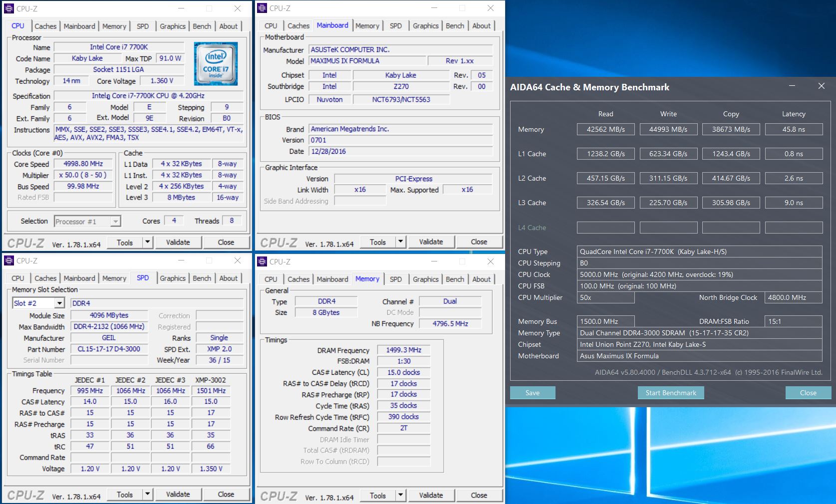Open CPU tab in the SPD window
This screenshot has width=836, height=504.
point(18,278)
